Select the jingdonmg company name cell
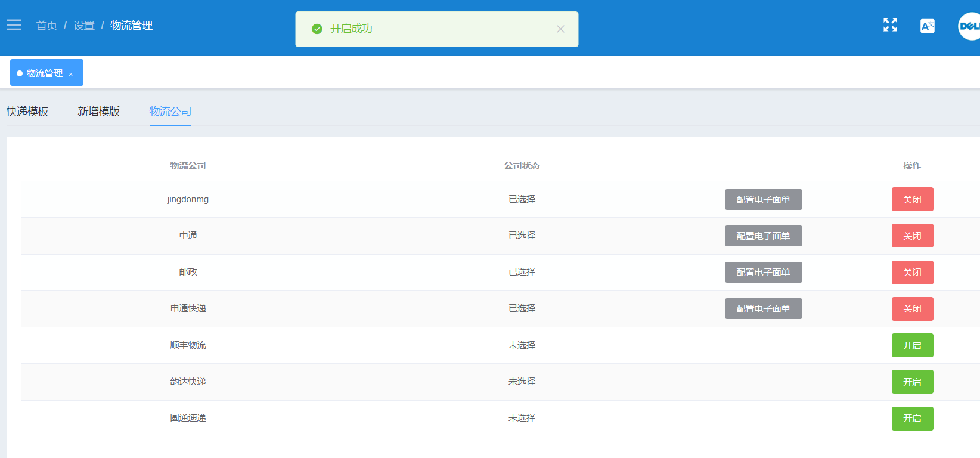The image size is (980, 458). point(188,199)
